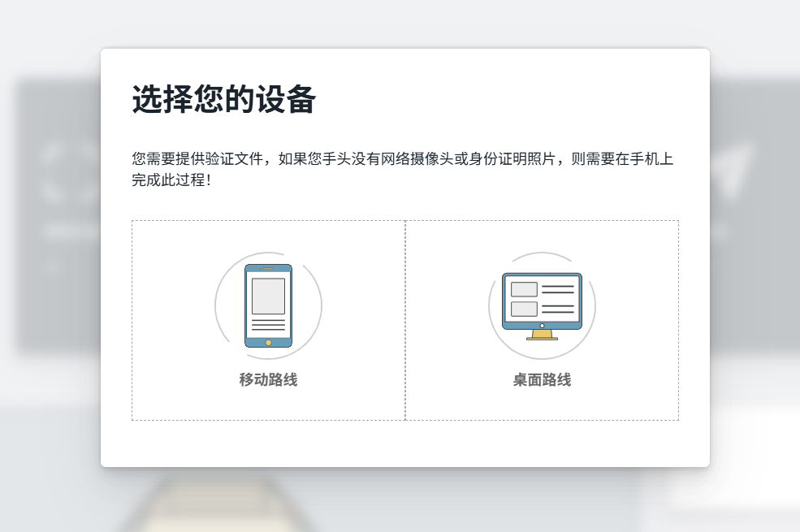Click the 选择您的设备 heading
The width and height of the screenshot is (800, 532).
(x=223, y=100)
